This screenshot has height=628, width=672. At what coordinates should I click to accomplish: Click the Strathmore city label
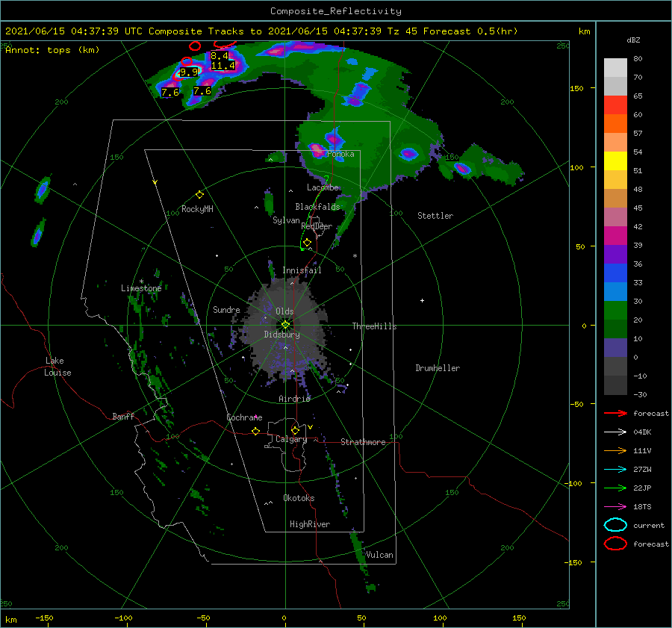[363, 442]
